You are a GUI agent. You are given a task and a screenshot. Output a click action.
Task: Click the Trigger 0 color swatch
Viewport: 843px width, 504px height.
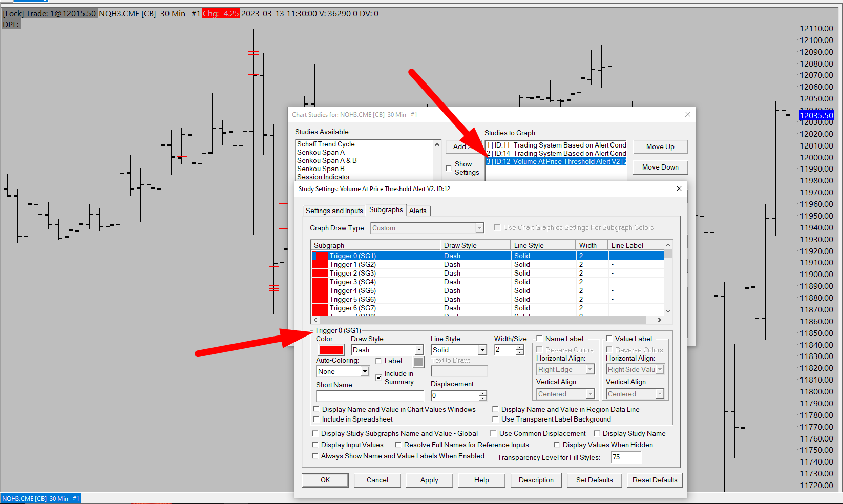pos(331,350)
